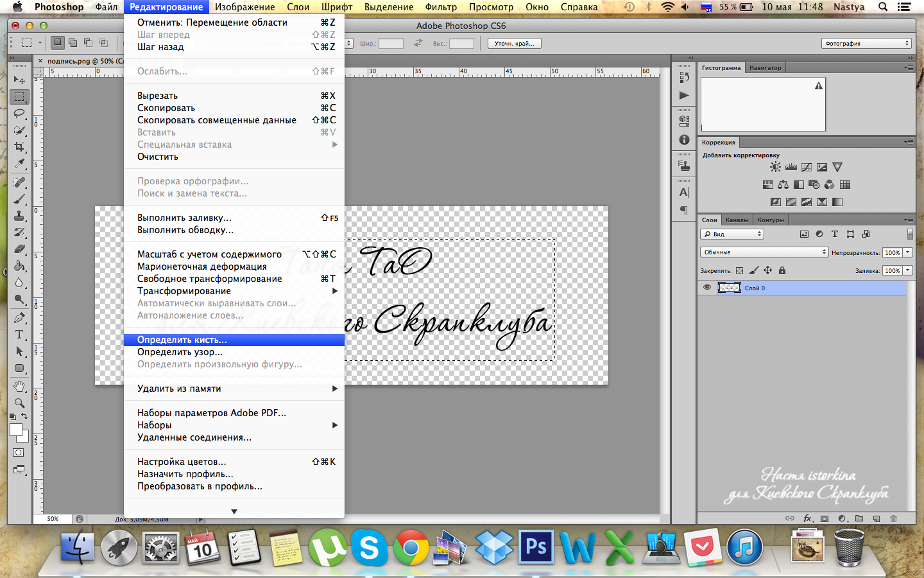This screenshot has height=578, width=924.
Task: Create a new layer
Action: [x=877, y=518]
